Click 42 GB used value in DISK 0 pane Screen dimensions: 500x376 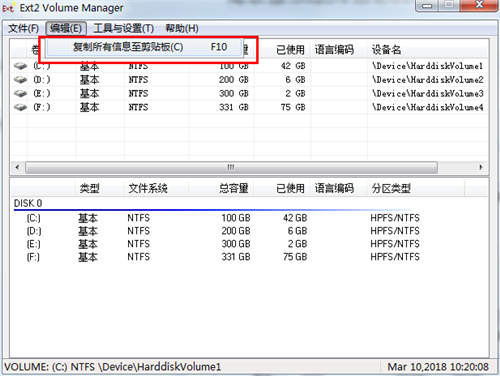point(295,218)
